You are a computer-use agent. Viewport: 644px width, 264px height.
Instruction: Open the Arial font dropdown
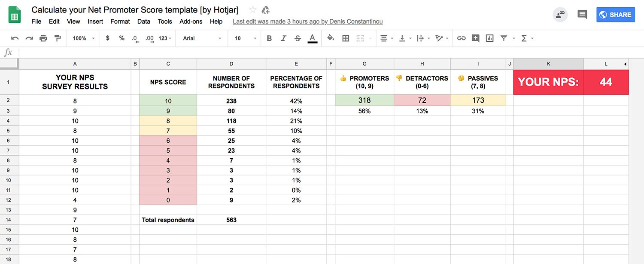tap(202, 38)
